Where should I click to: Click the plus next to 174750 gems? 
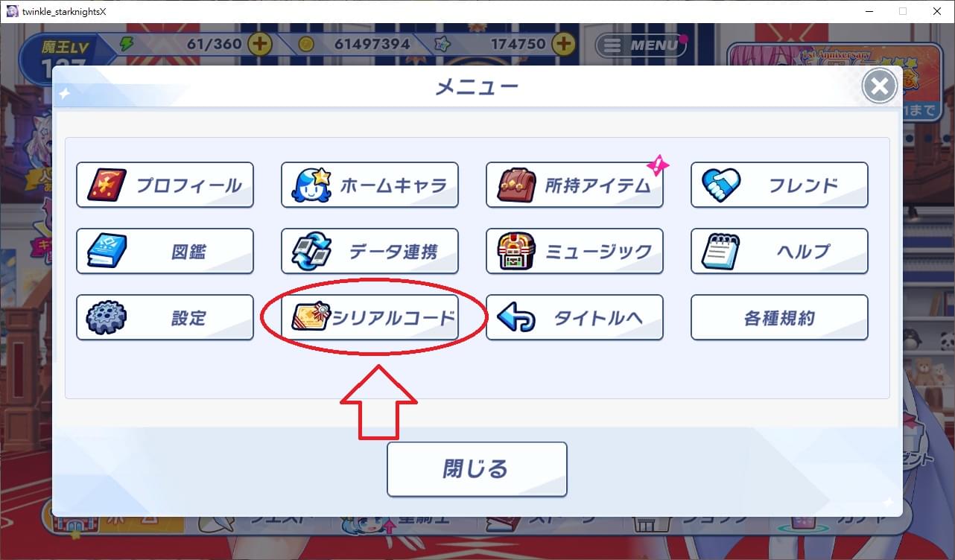[x=565, y=44]
